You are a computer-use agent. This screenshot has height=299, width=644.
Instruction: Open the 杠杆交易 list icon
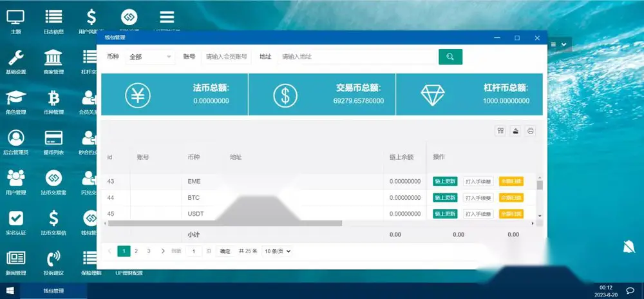tap(90, 57)
